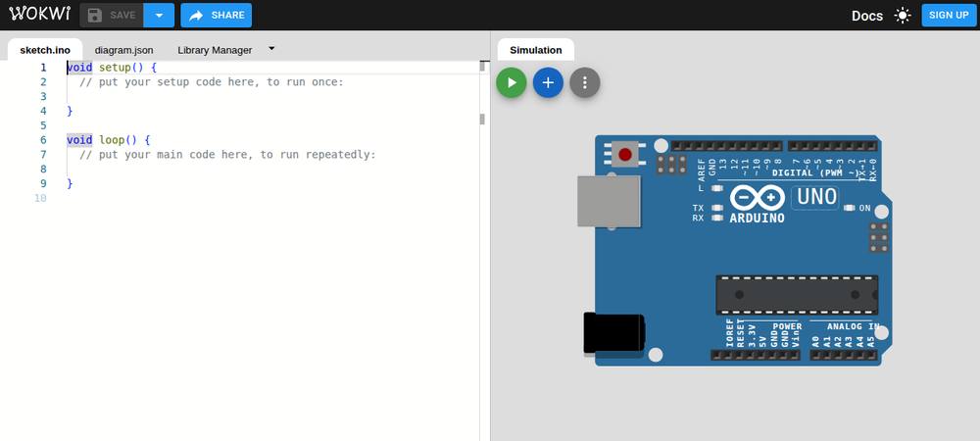Add a new part with the blue plus button
Screen dimensions: 980x441
point(548,82)
